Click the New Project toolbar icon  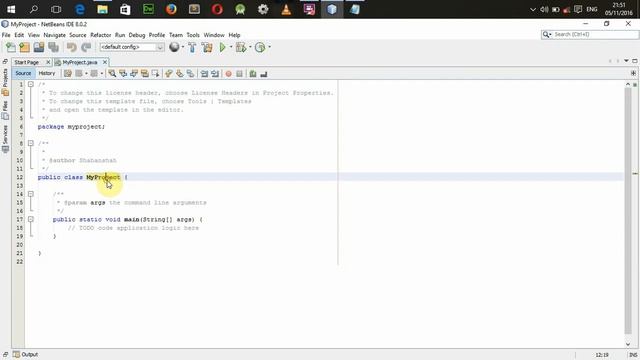24,47
